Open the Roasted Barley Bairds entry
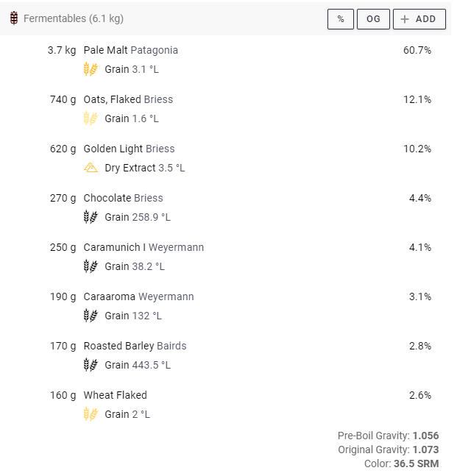Image resolution: width=457 pixels, height=476 pixels. [135, 346]
